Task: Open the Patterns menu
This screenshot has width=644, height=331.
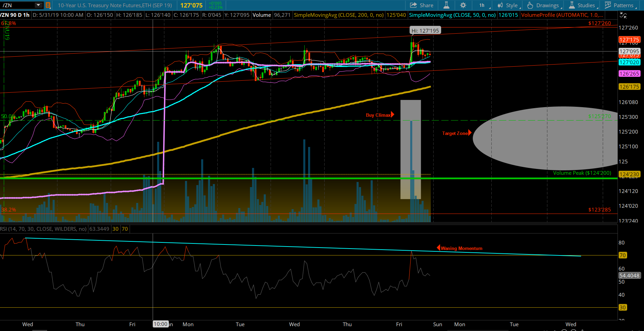Action: click(x=620, y=5)
